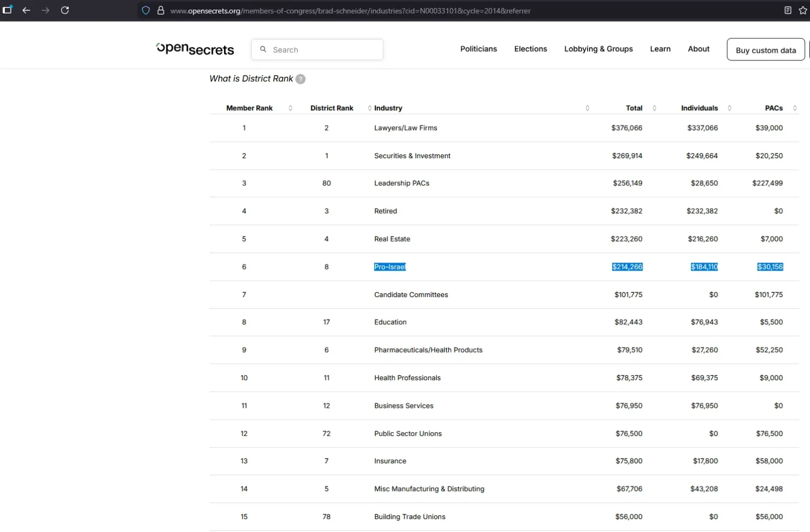Click the Building Trade Unions cell
The image size is (810, 532).
(x=410, y=517)
